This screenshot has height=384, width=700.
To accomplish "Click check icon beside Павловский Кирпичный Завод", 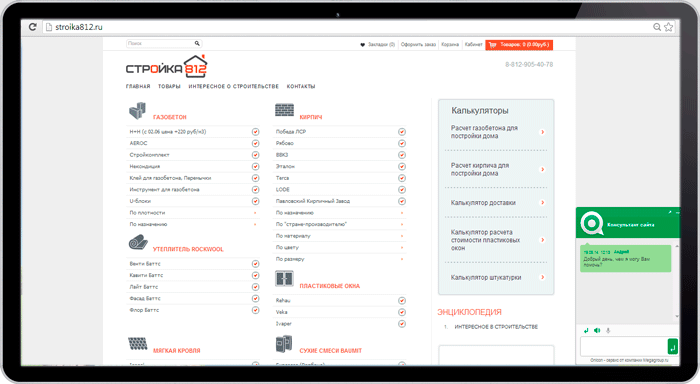I will 402,201.
